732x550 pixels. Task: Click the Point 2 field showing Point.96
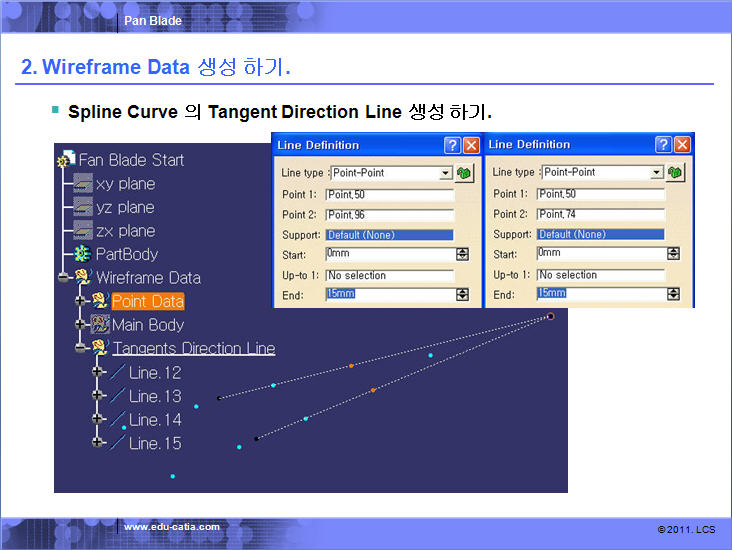point(389,214)
